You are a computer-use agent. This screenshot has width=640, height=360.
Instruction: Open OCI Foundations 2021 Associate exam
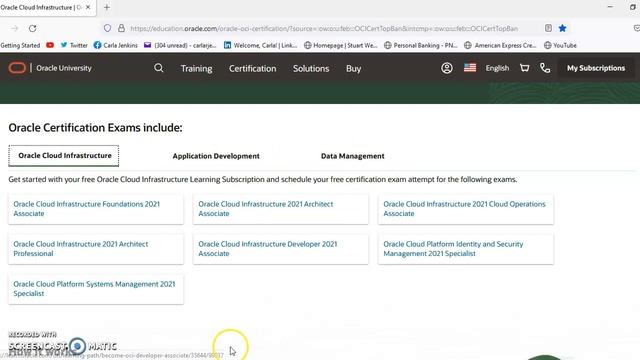(96, 209)
